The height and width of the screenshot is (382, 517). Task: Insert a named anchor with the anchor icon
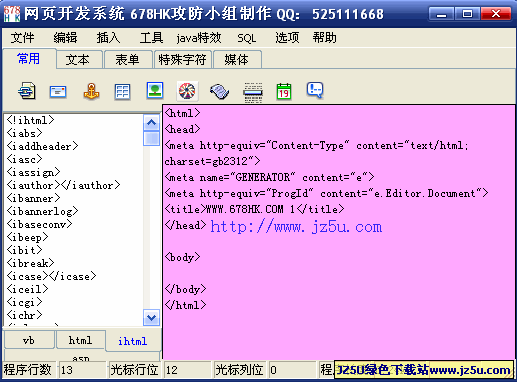[91, 91]
